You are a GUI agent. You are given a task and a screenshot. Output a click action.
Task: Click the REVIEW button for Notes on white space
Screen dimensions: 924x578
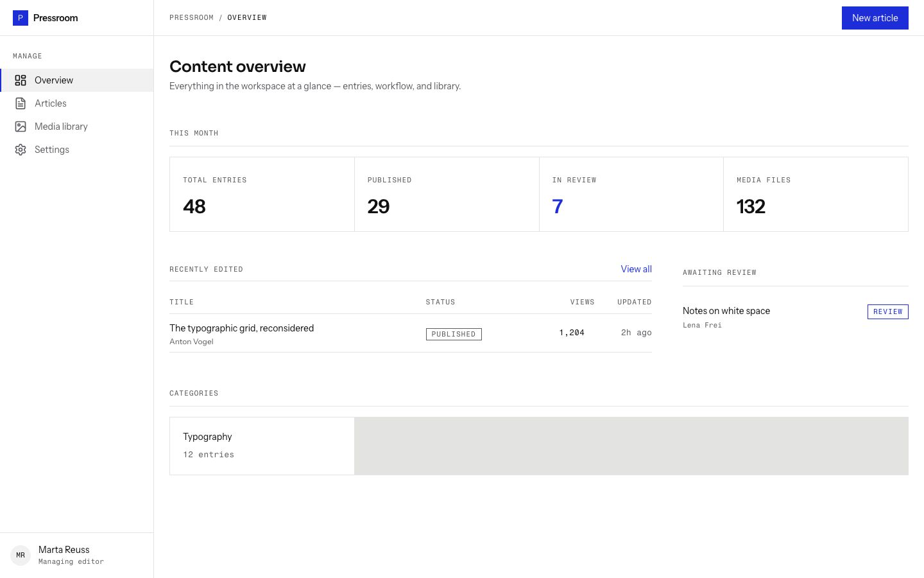click(x=887, y=311)
